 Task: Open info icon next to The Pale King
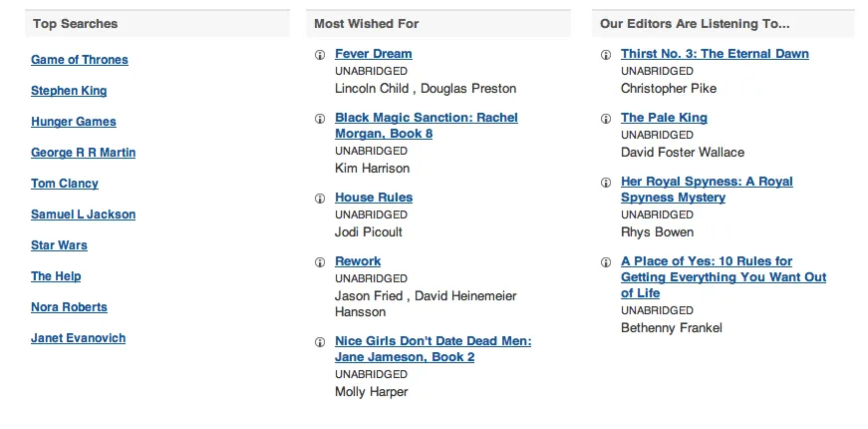click(606, 119)
